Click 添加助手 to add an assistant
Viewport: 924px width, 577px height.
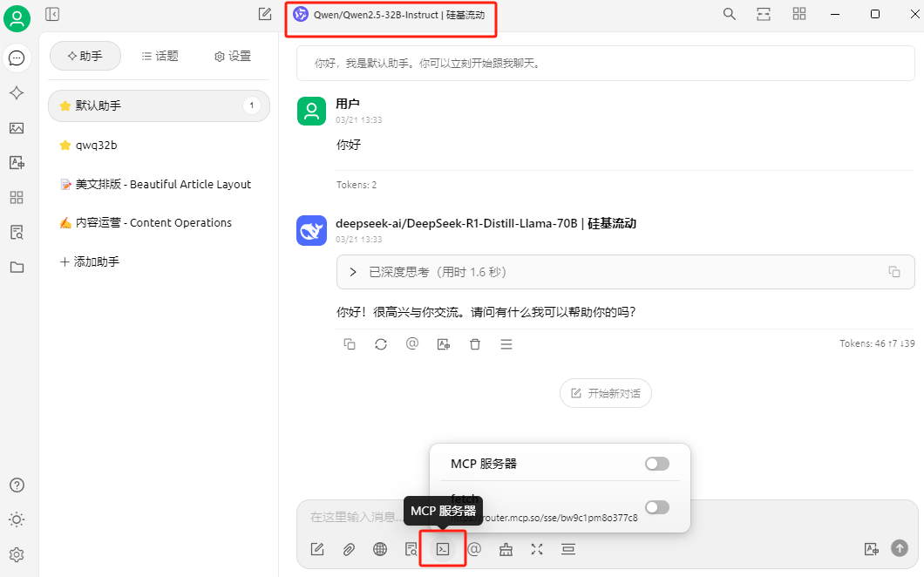pyautogui.click(x=90, y=261)
